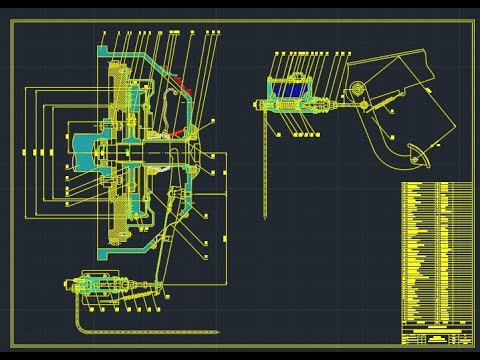480x360 pixels.
Task: Click the vertical hydraulic pipe below master cylinder
Action: [x=265, y=166]
